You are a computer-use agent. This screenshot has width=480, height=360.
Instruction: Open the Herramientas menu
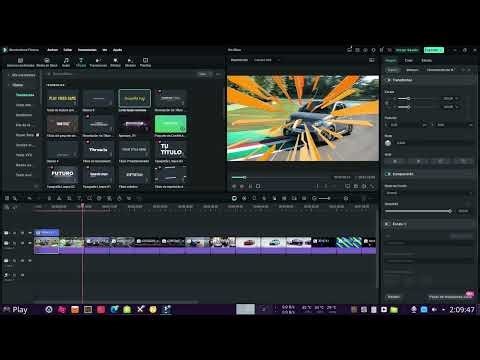[87, 50]
